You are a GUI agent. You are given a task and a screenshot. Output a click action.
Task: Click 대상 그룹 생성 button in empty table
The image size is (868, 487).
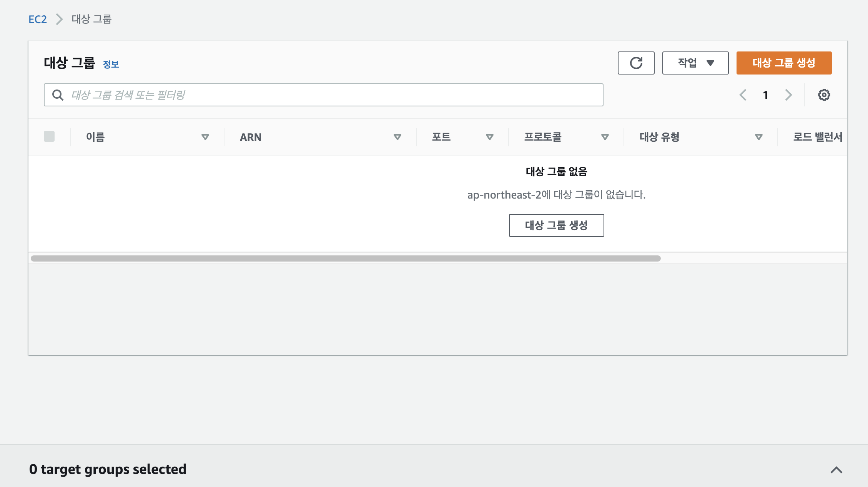point(556,225)
